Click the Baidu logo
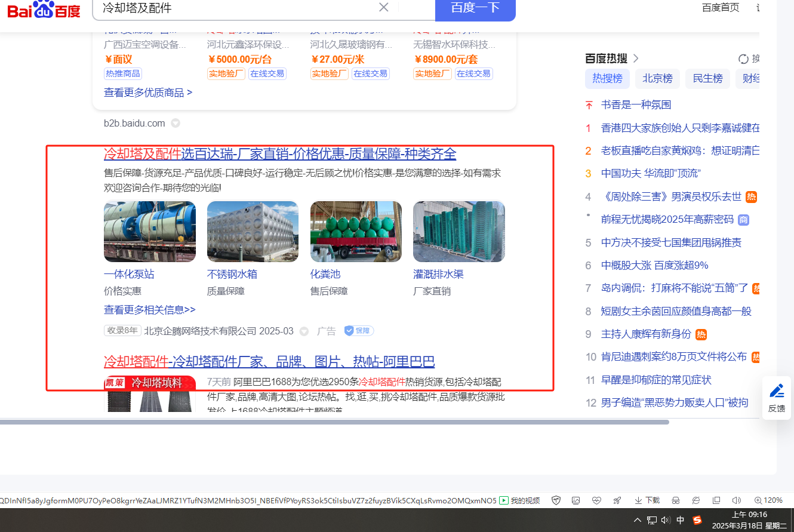 tap(44, 9)
